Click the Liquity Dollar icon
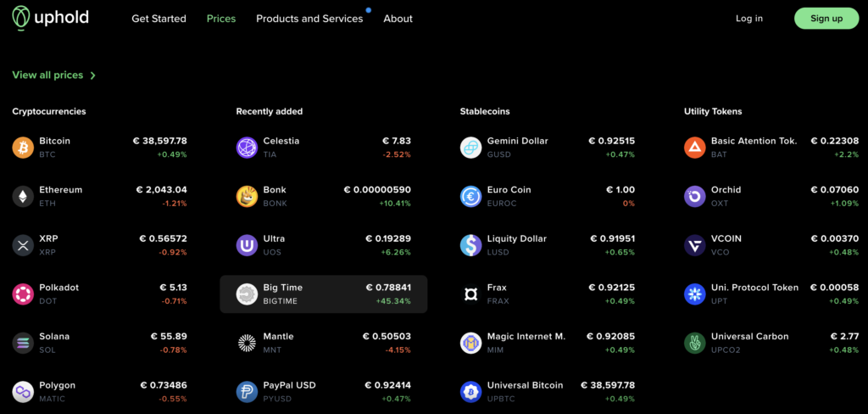This screenshot has height=414, width=868. tap(470, 245)
